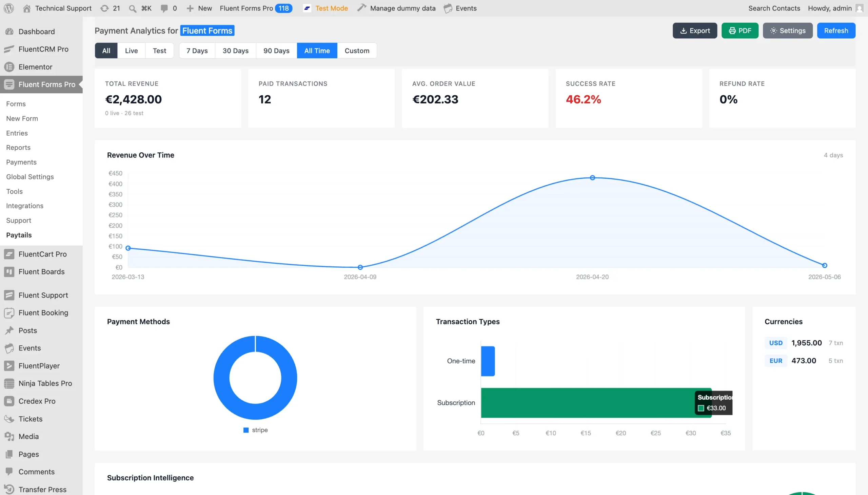Select the All mode filter

tap(106, 51)
